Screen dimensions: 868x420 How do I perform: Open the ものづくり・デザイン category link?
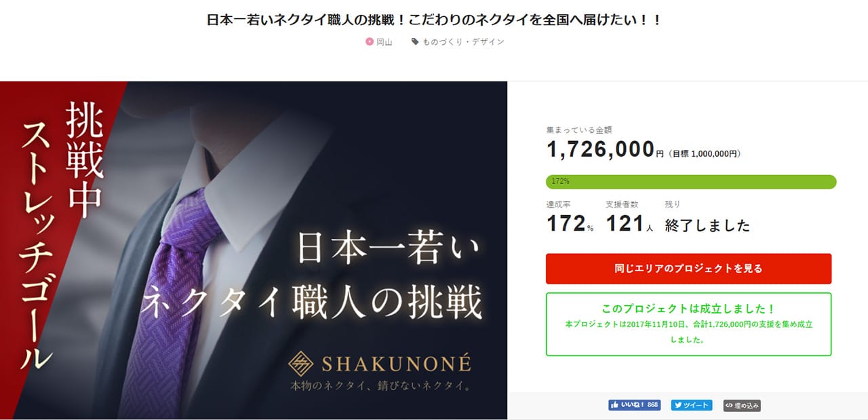coord(463,41)
